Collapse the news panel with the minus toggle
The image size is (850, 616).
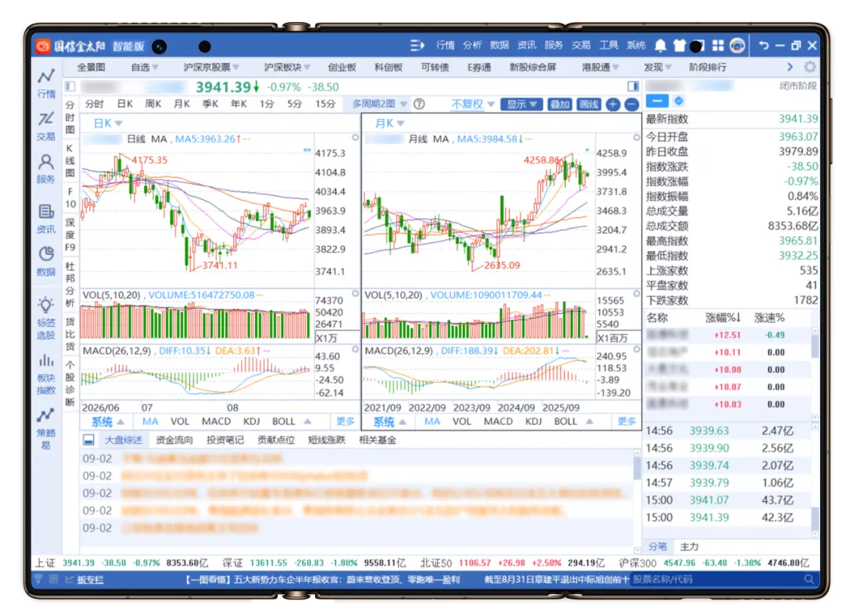click(x=88, y=440)
